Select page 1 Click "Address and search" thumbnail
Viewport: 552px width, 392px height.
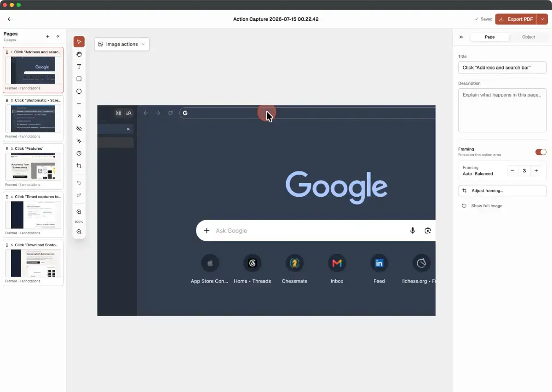click(33, 70)
